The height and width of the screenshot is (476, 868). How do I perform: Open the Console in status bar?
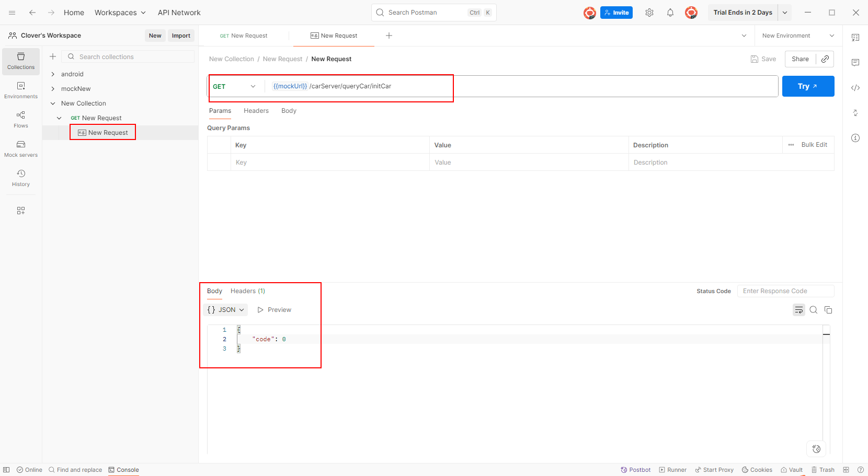124,470
